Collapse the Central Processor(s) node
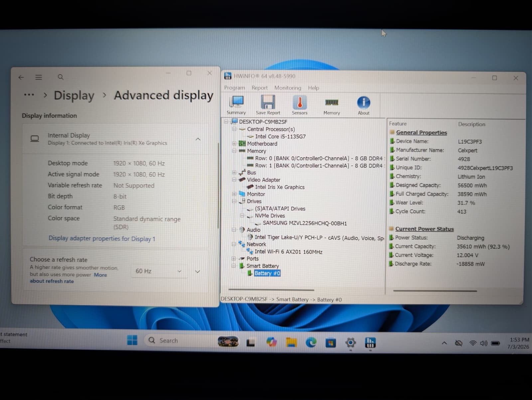The image size is (532, 400). pyautogui.click(x=234, y=129)
